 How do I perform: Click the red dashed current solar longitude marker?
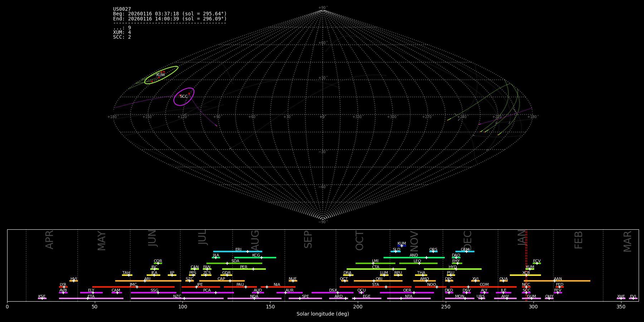[526, 265]
